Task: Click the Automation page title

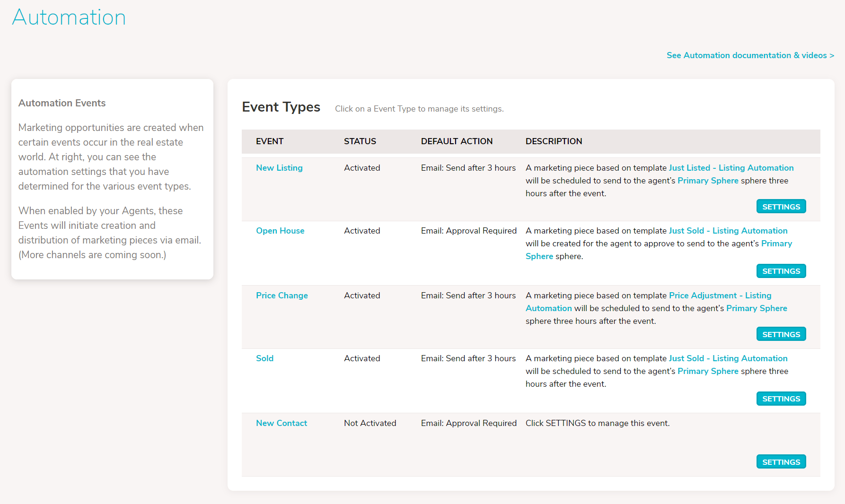Action: [x=69, y=17]
